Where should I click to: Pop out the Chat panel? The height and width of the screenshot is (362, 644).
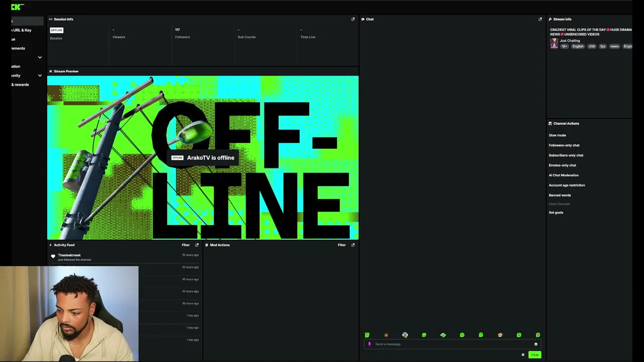(x=540, y=19)
